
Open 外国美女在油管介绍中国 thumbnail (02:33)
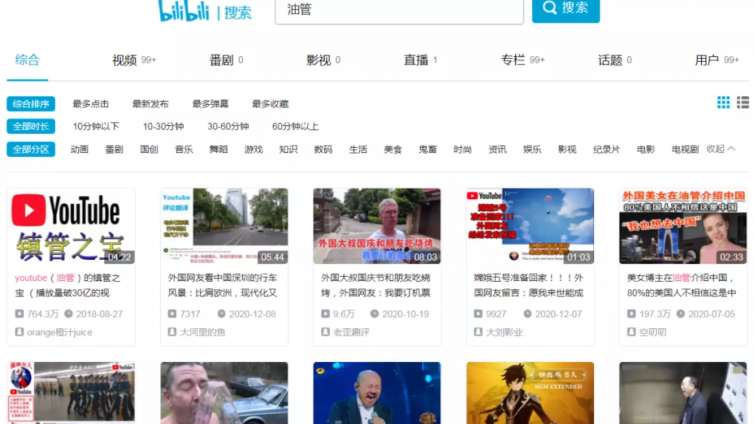point(683,226)
